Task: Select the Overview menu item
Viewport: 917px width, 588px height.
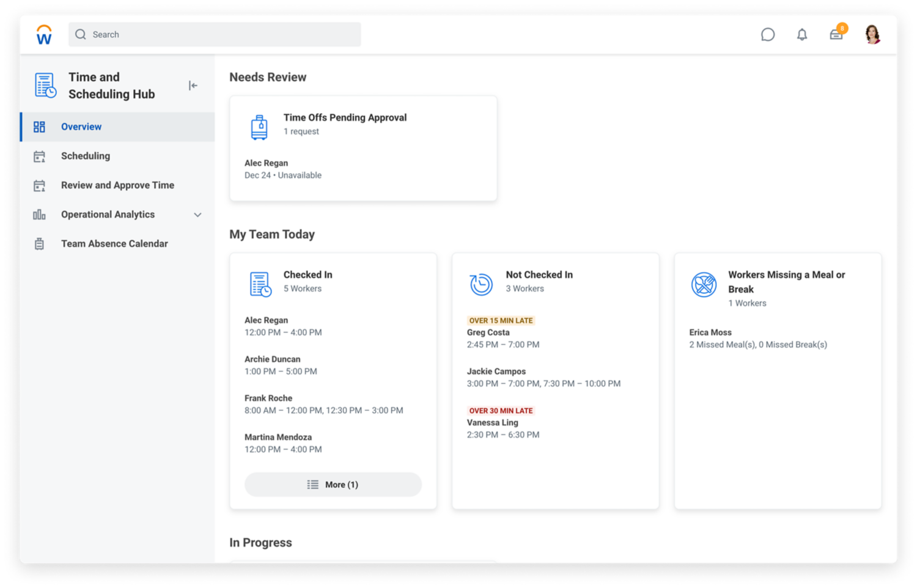Action: point(81,127)
